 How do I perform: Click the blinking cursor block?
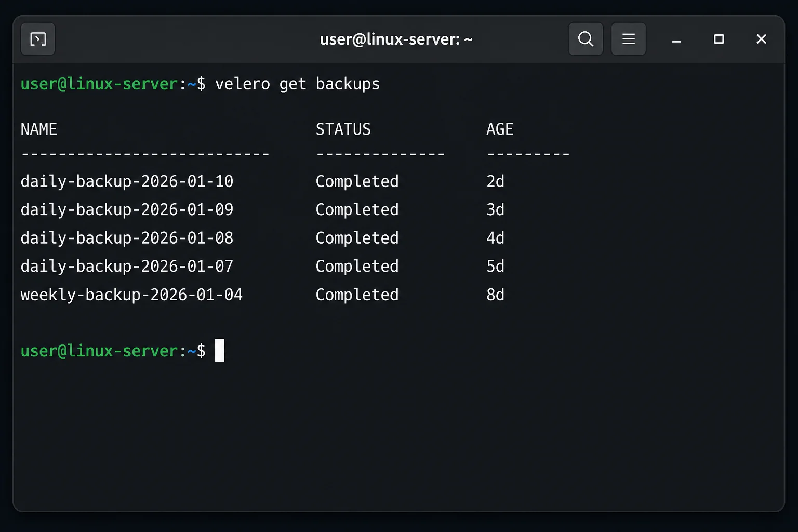(x=220, y=350)
